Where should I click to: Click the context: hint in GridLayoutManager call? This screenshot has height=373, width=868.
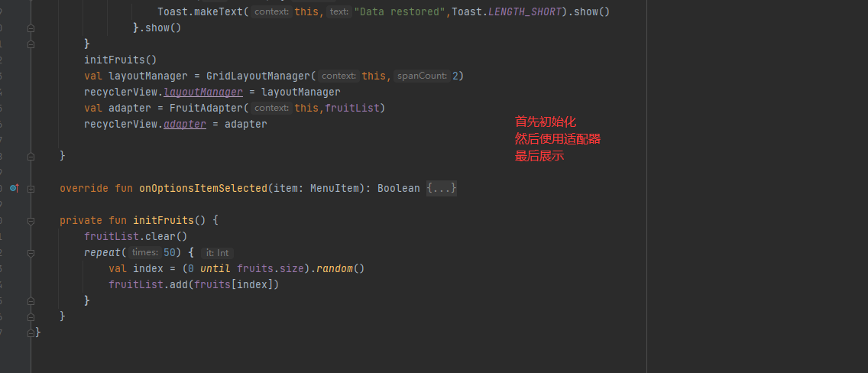click(338, 76)
